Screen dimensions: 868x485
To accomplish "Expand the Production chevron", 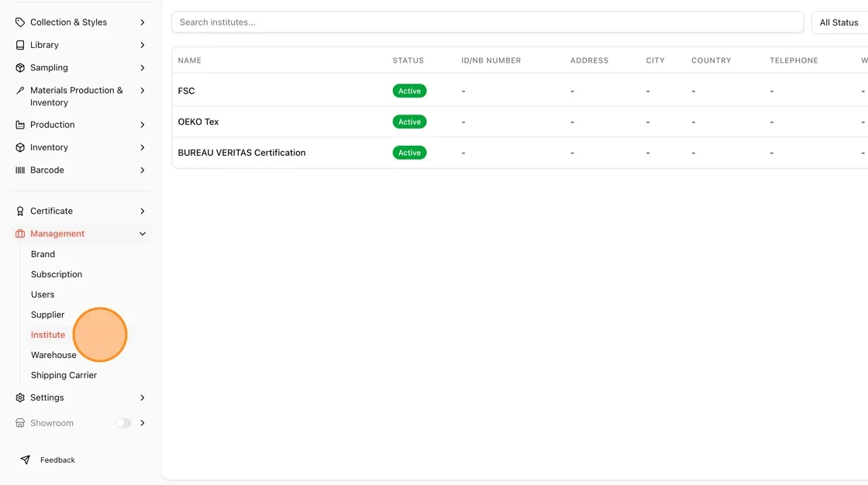I will 143,125.
